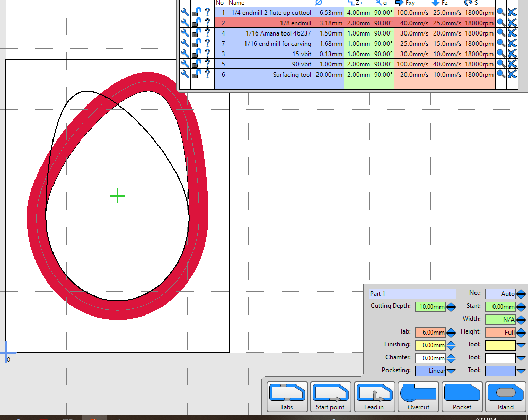Expand the Finishing Tool dropdown arrow
The width and height of the screenshot is (528, 420).
coord(521,345)
